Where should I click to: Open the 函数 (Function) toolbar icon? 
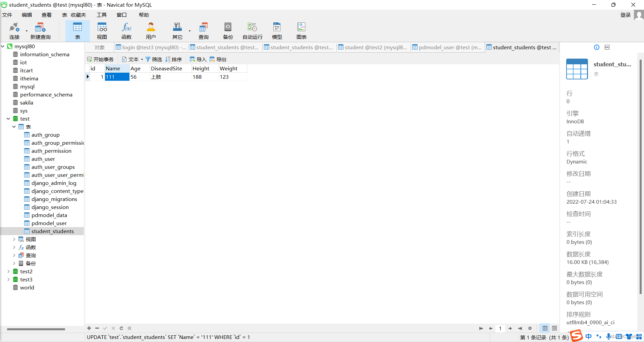(126, 31)
